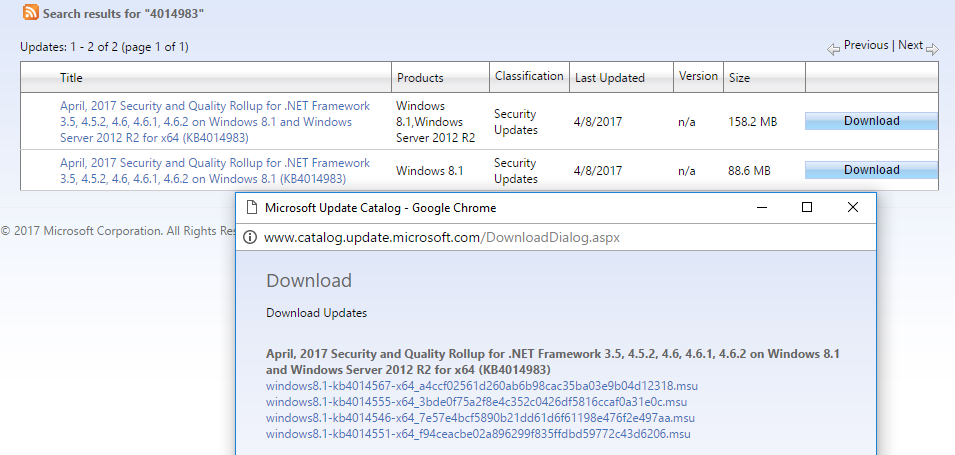Viewport: 955px width, 455px height.
Task: Click the Next pagination link
Action: 911,45
